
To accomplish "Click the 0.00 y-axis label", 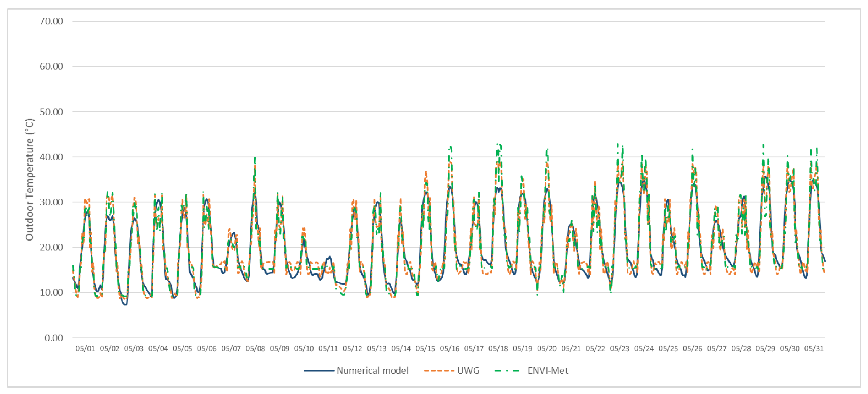I will [x=54, y=338].
